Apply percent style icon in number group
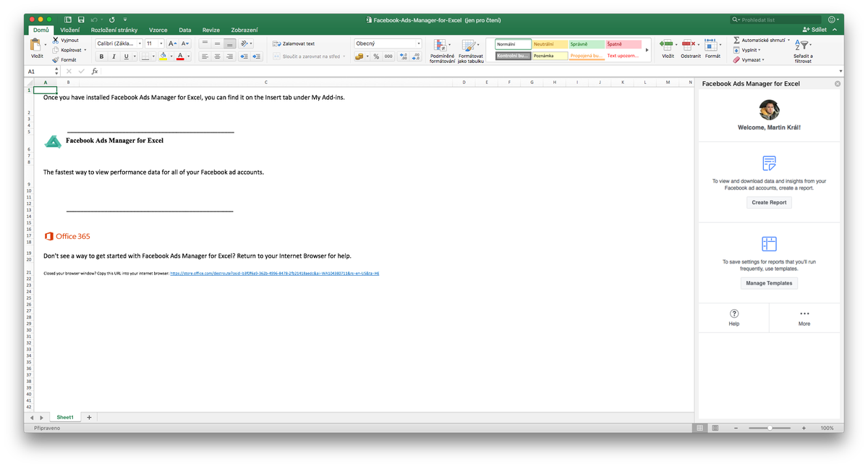Image resolution: width=868 pixels, height=467 pixels. 375,55
